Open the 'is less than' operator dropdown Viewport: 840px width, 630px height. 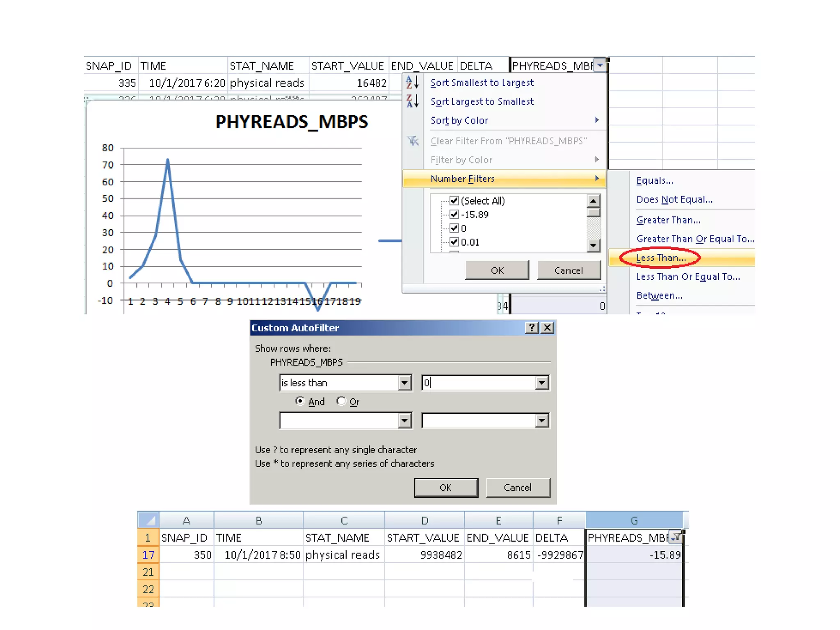pyautogui.click(x=404, y=383)
